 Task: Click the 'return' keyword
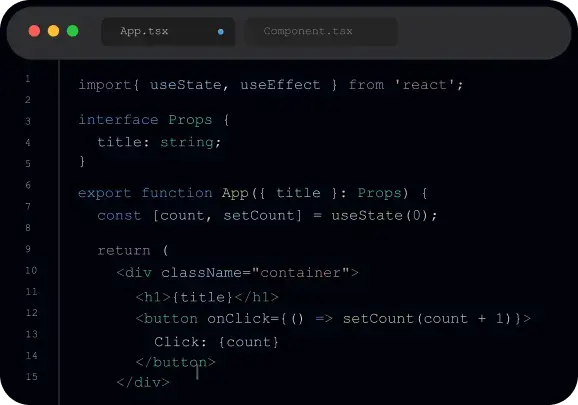coord(124,251)
